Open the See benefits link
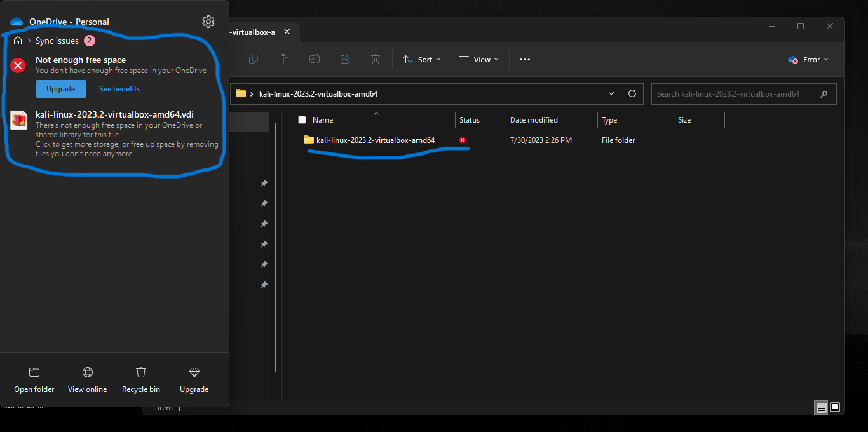 point(119,89)
